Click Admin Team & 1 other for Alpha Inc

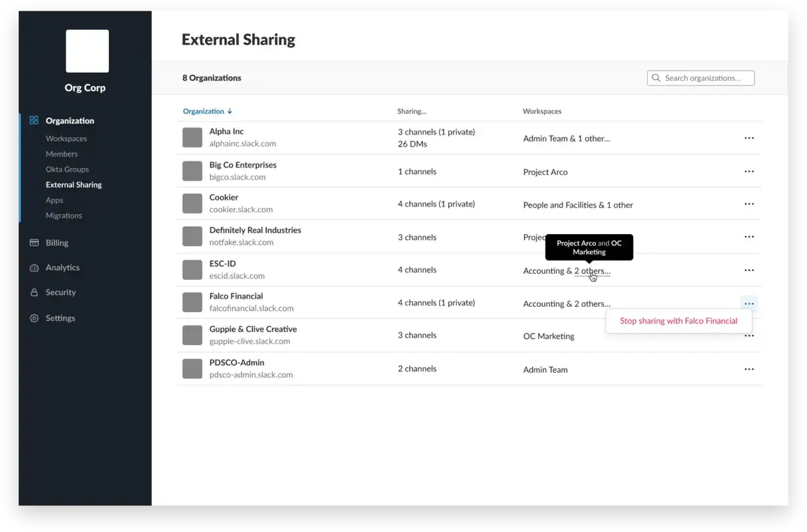567,139
